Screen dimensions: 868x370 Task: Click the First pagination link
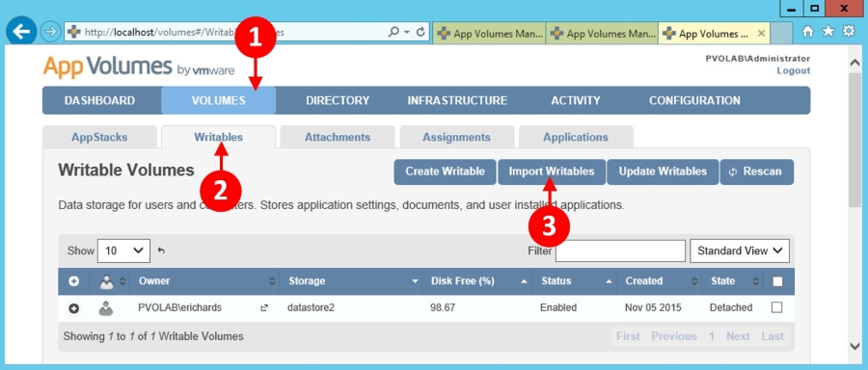click(628, 336)
